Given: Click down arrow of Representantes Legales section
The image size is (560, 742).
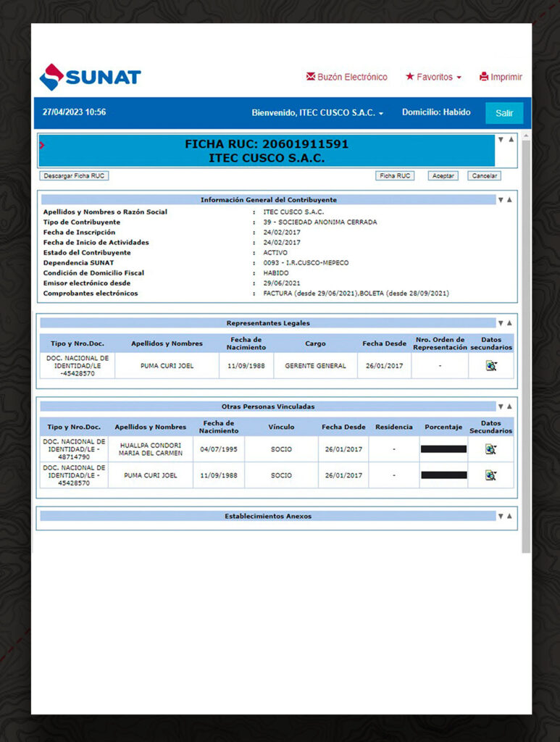Looking at the screenshot, I should (501, 322).
